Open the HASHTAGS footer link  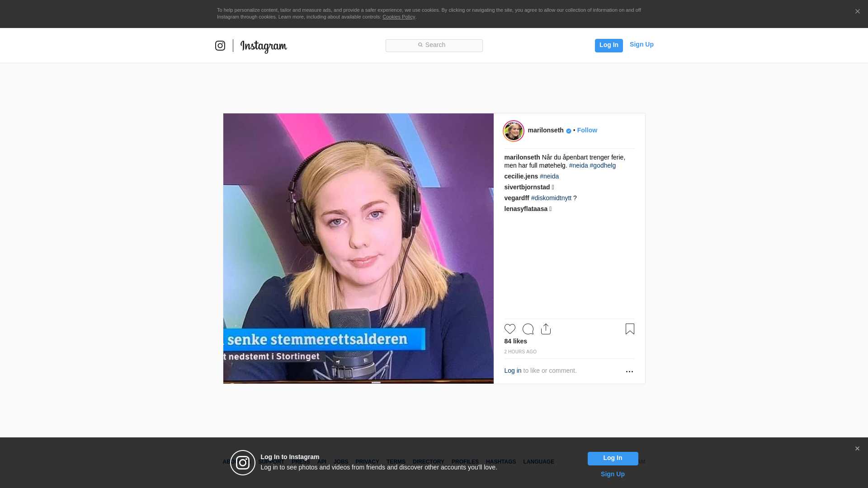point(501,462)
